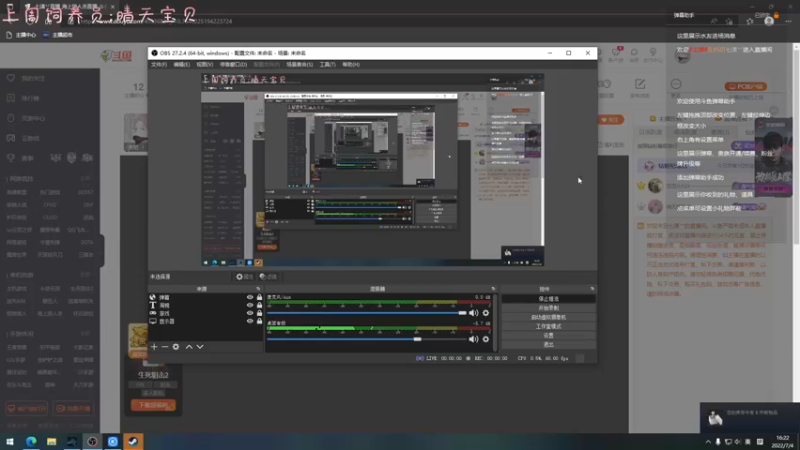
Task: Move the selected source up
Action: (x=189, y=347)
